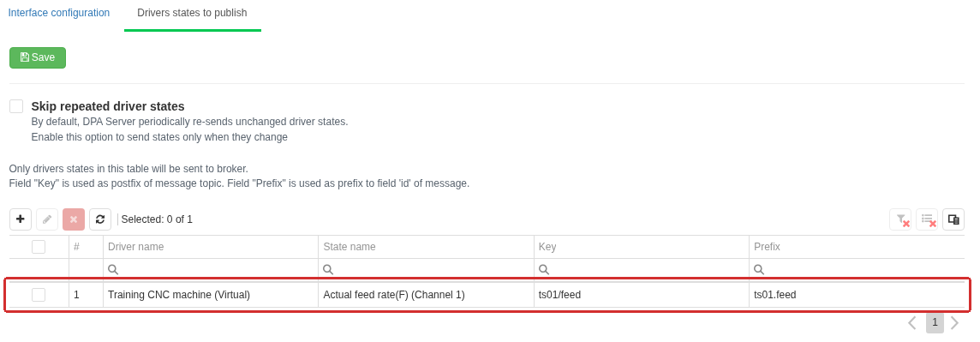Click the pencil edit icon in toolbar
The width and height of the screenshot is (980, 342).
click(47, 219)
